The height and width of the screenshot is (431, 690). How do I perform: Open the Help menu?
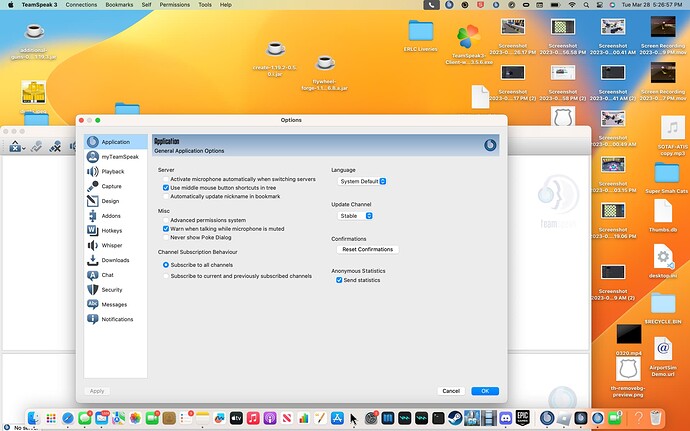(226, 5)
